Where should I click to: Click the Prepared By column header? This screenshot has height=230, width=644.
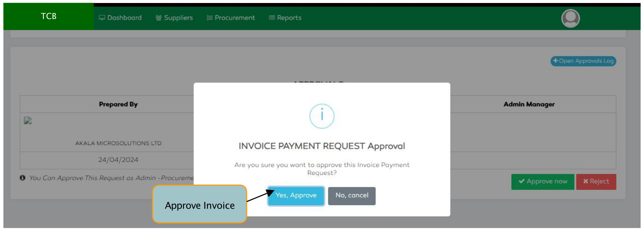click(118, 104)
